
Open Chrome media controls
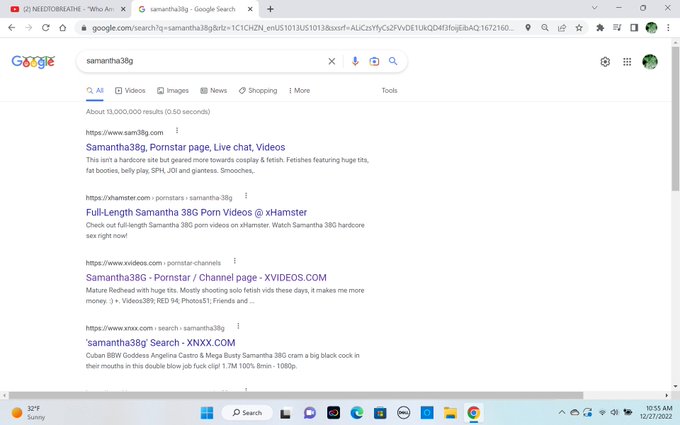coord(617,28)
